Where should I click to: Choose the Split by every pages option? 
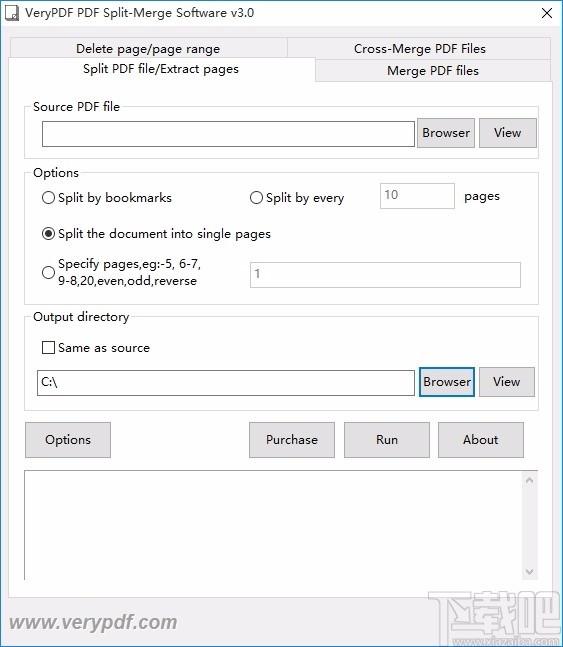297,198
